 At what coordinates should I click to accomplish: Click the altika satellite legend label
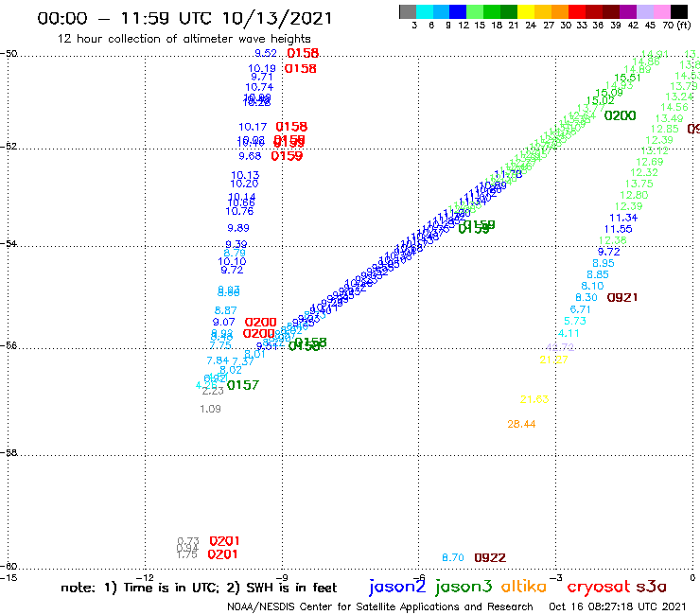tap(524, 586)
